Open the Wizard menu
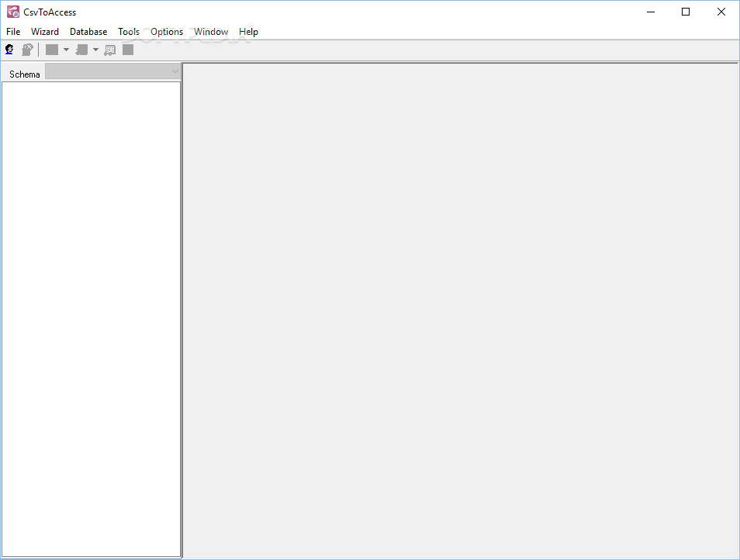 45,32
